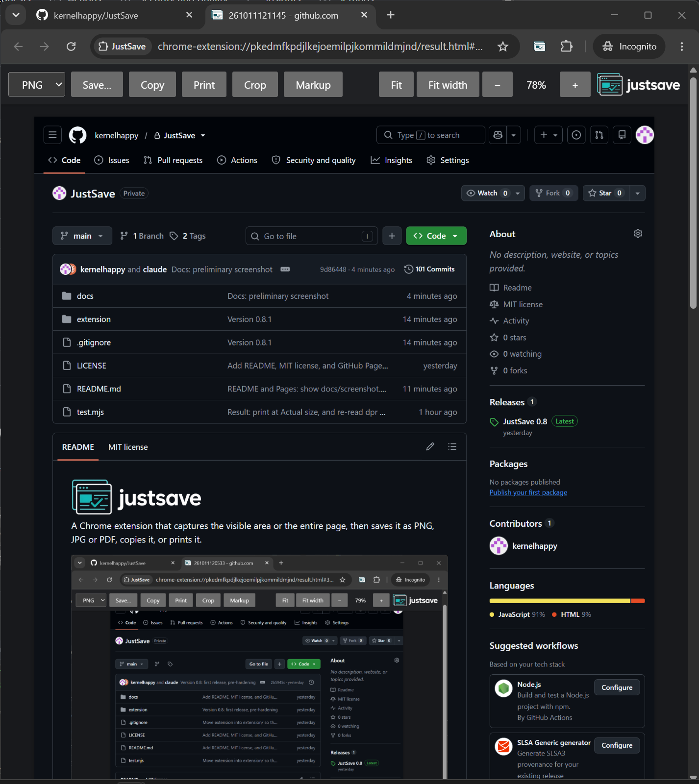
Task: Open Chrome's three-dot menu
Action: coord(681,47)
